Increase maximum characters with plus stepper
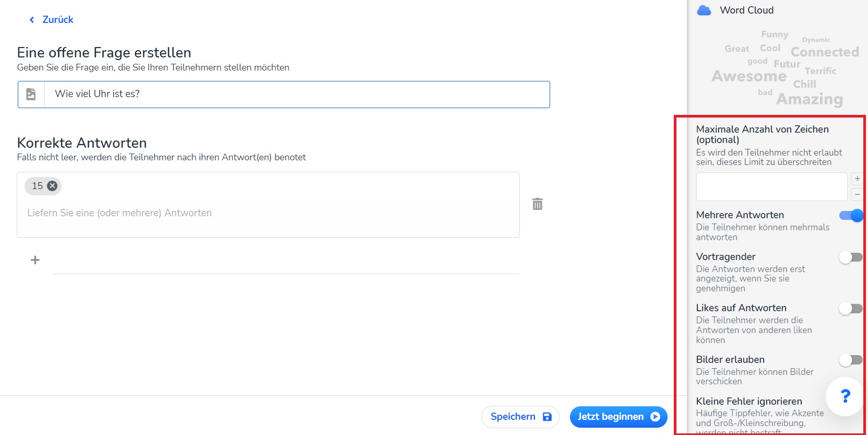The image size is (868, 435). pyautogui.click(x=857, y=179)
